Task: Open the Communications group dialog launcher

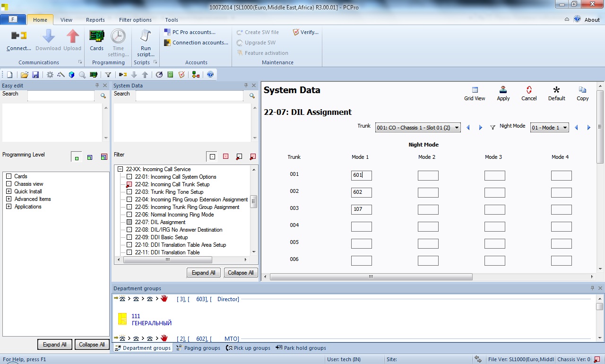Action: click(80, 62)
